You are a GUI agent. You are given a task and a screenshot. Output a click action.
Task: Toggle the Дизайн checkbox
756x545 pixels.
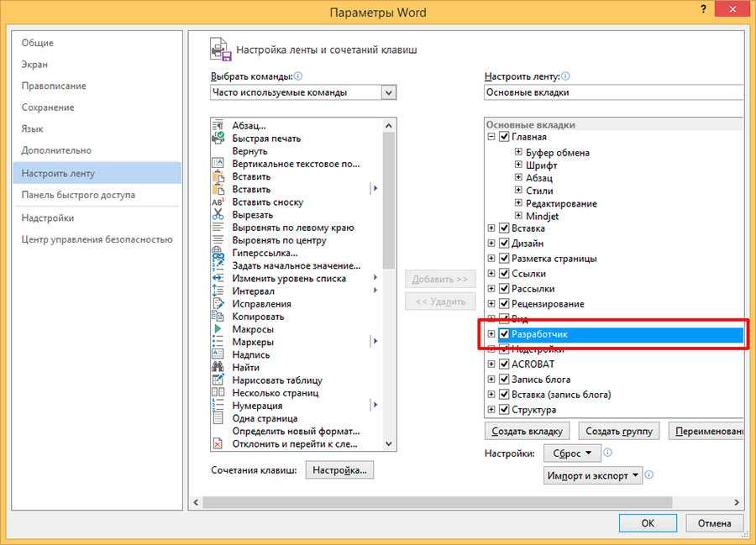(504, 244)
